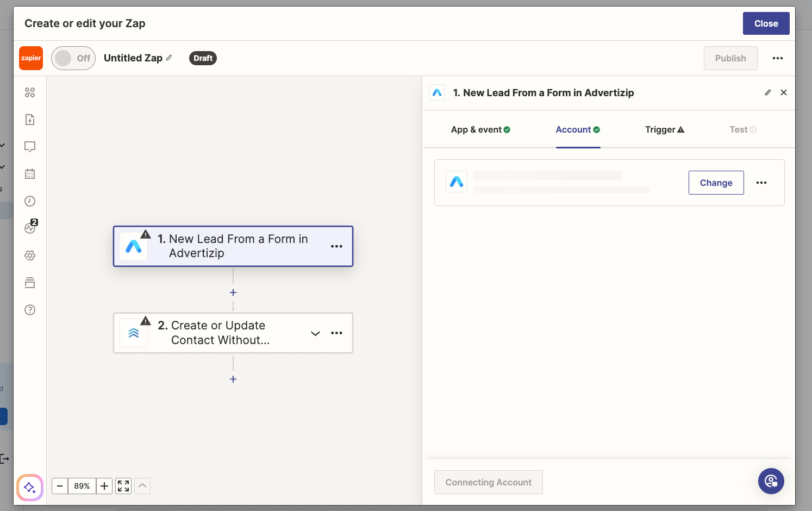The width and height of the screenshot is (812, 511).
Task: Click the Change account button
Action: [716, 183]
